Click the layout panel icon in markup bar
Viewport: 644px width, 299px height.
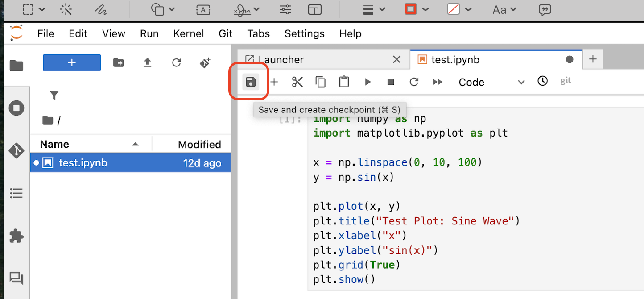pos(315,9)
